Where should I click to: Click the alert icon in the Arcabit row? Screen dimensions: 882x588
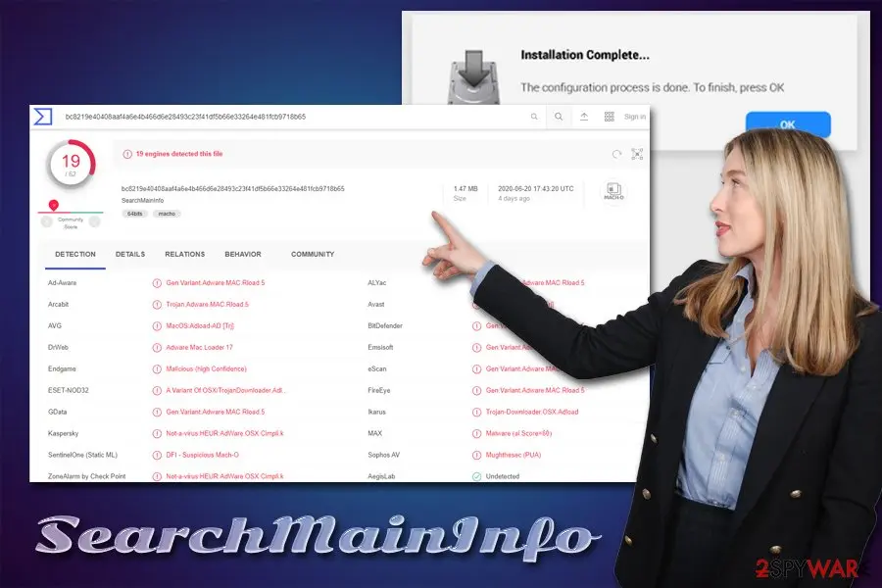(x=157, y=305)
